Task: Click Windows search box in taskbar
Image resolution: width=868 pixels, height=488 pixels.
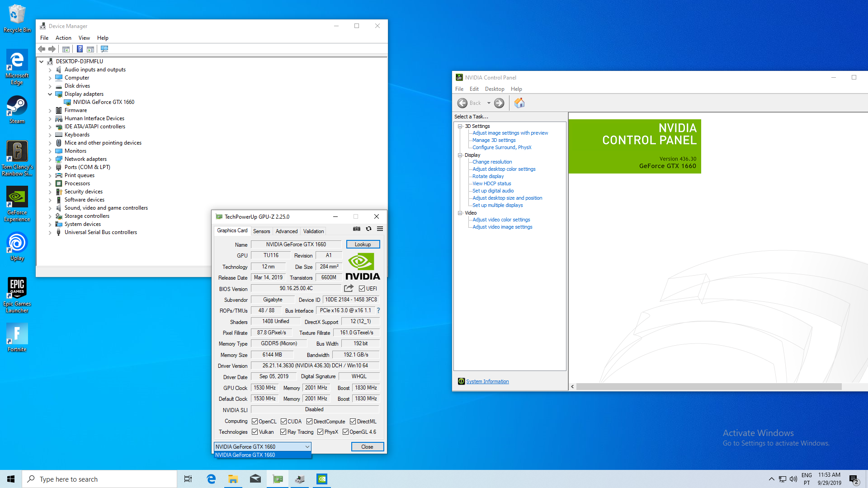Action: [x=99, y=479]
